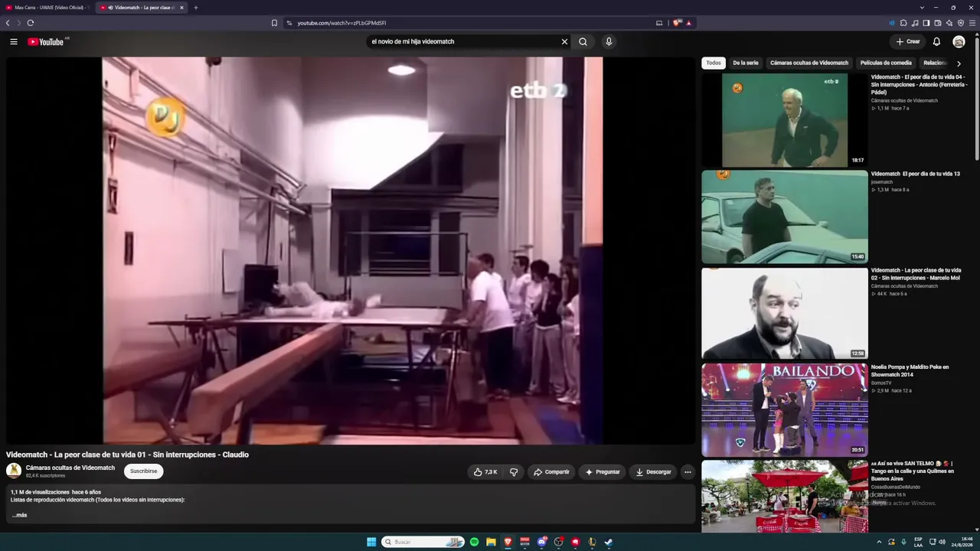Open the El peor día de tu vida 13 thumbnail
Viewport: 980px width, 551px height.
click(x=785, y=217)
